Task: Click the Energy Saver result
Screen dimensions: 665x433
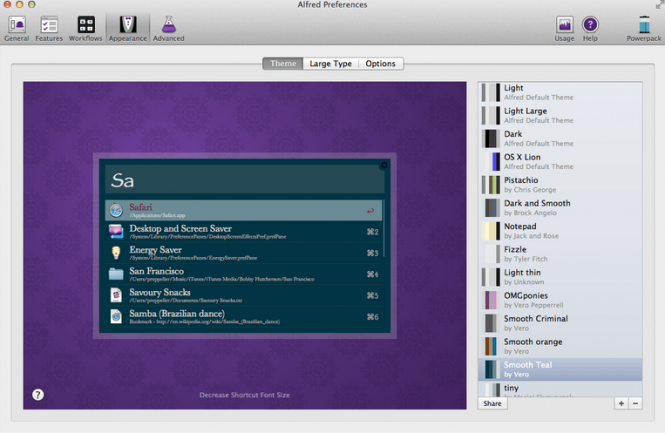Action: [243, 253]
